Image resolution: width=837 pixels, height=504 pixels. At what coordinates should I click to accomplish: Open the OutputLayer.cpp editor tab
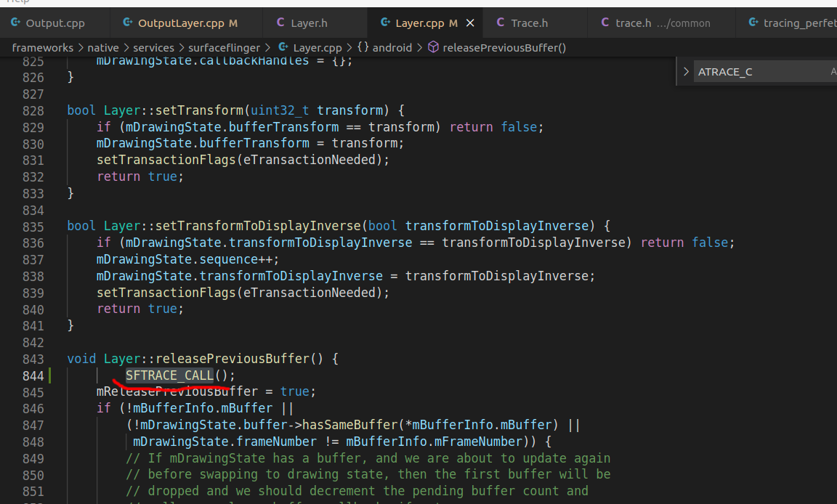point(186,23)
